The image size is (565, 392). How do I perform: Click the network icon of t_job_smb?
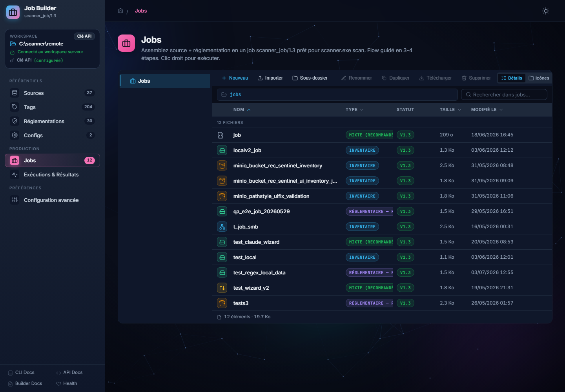[x=222, y=227]
